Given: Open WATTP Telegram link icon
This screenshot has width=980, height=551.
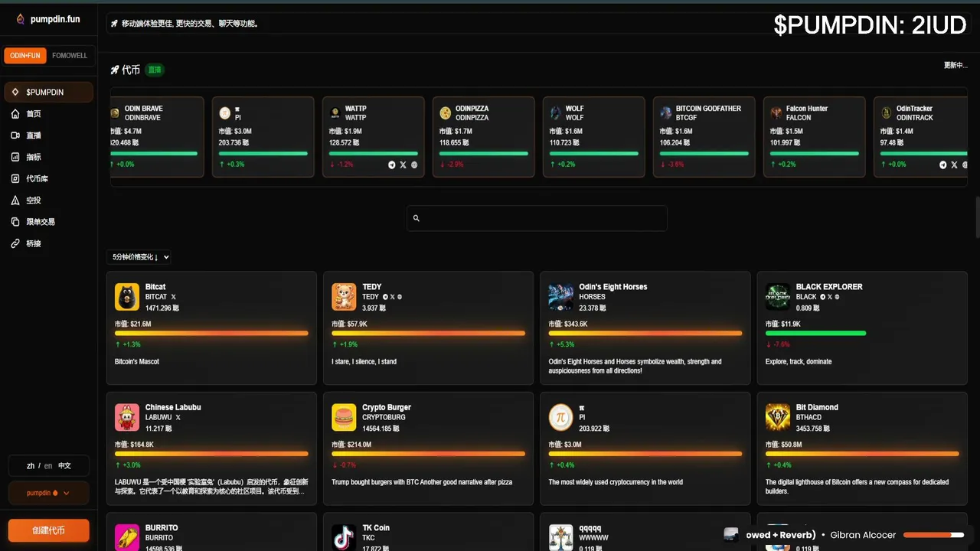Looking at the screenshot, I should pos(392,165).
